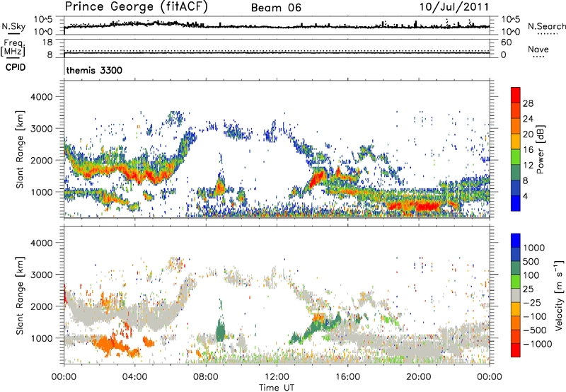Click the gray band of the Velocity colorbar
Image resolution: width=566 pixels, height=392 pixels.
click(516, 295)
